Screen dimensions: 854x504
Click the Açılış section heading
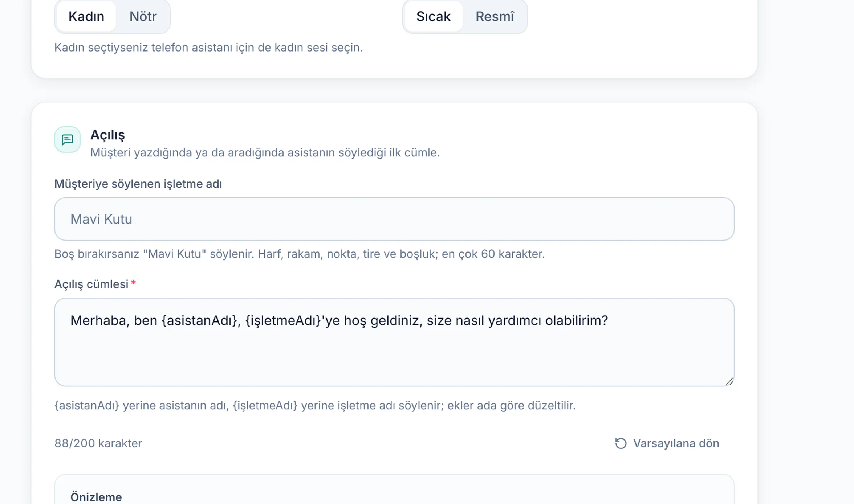pos(107,135)
